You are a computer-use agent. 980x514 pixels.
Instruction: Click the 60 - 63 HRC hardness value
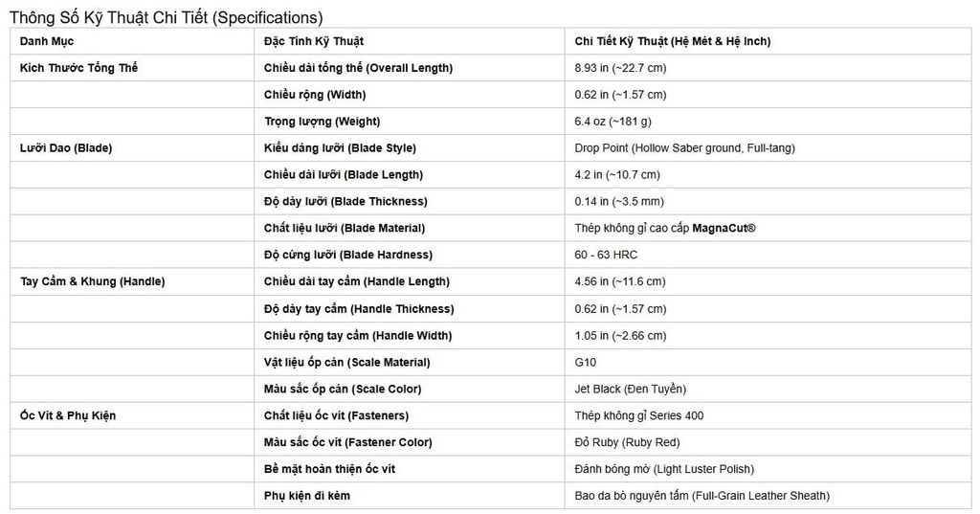tap(606, 256)
